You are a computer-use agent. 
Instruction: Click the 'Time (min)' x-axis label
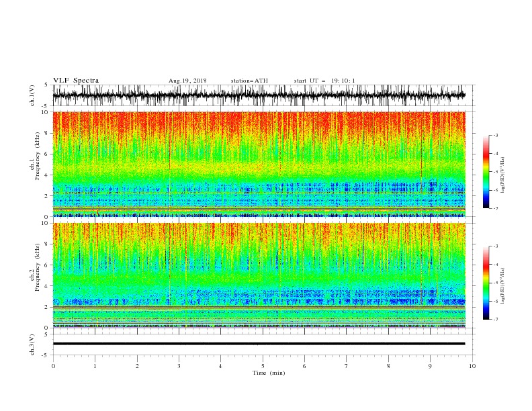(x=269, y=373)
